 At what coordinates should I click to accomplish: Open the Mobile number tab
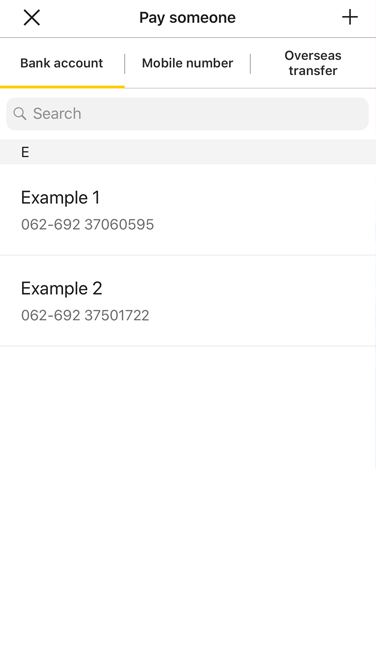tap(187, 63)
